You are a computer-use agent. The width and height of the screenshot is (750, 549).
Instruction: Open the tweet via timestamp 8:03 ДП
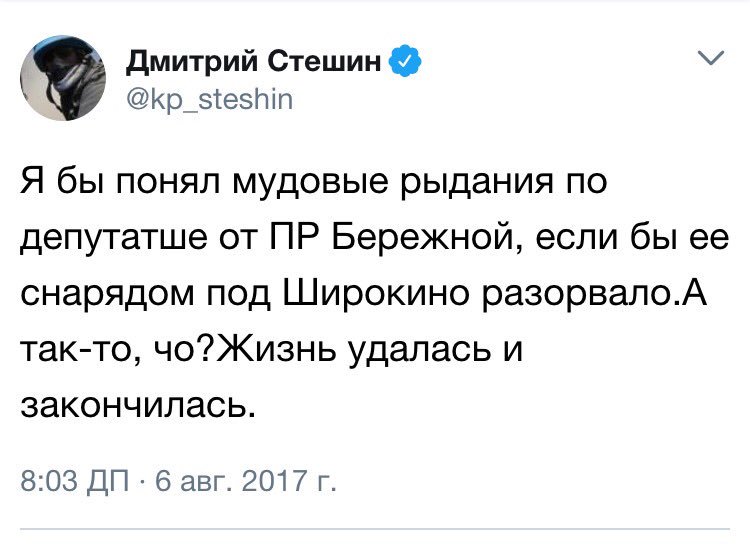(75, 480)
